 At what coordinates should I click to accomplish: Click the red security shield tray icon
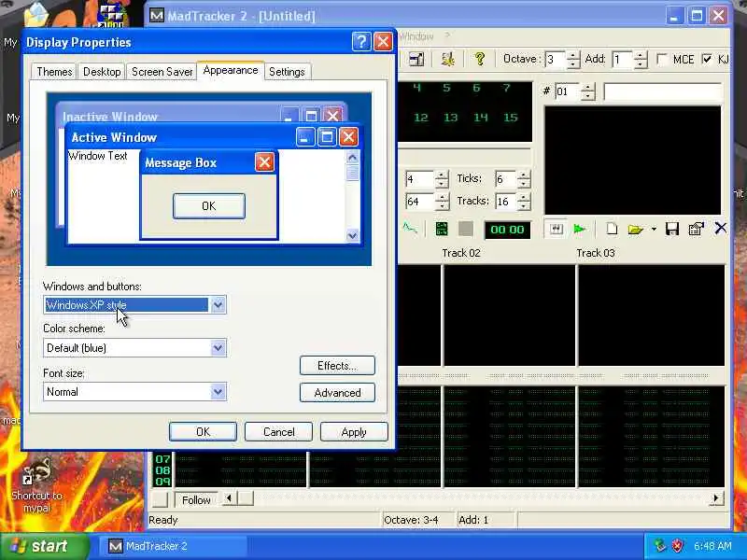click(677, 546)
